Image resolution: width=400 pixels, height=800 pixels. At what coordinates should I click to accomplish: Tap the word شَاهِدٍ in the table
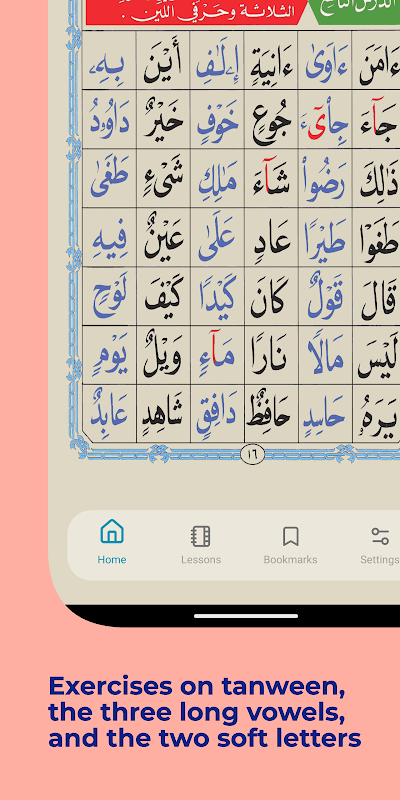(163, 414)
